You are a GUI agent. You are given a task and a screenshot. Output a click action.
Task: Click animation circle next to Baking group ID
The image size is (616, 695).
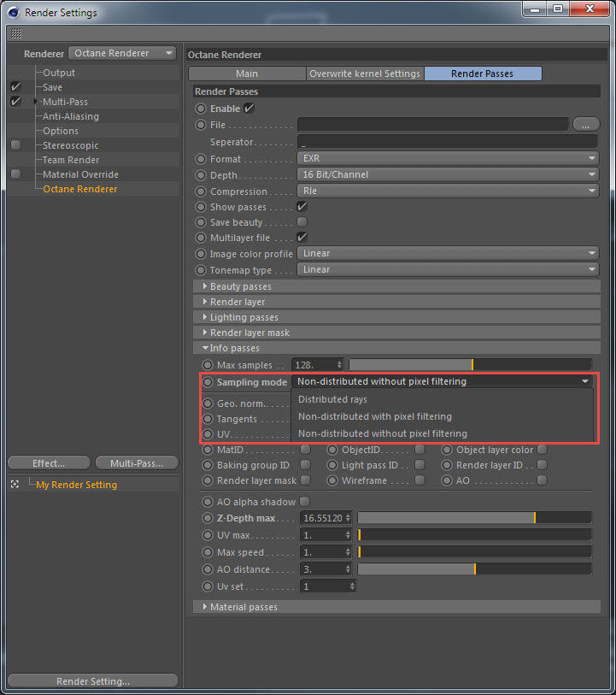[208, 465]
